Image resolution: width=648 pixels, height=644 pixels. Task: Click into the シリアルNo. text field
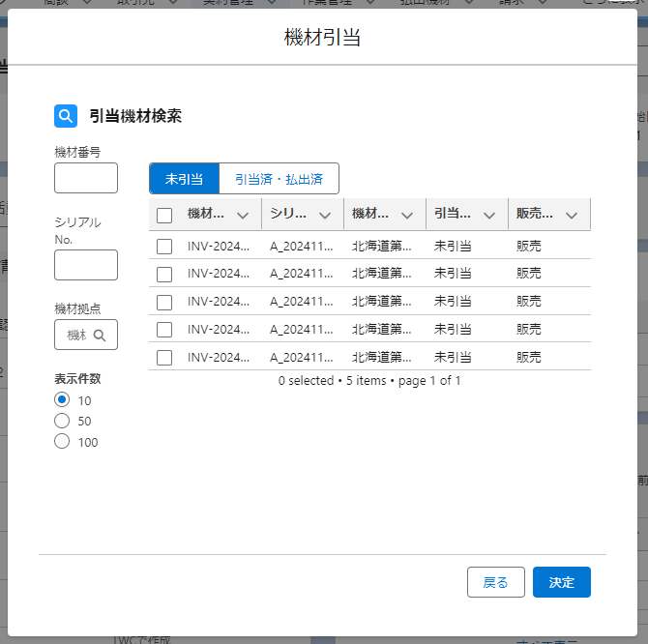(86, 265)
